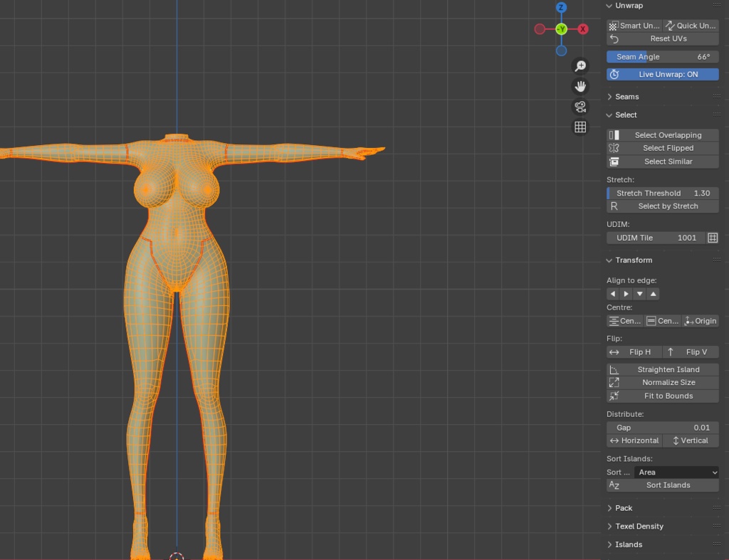Click the Smart Unwrap checker icon
This screenshot has height=560, width=729.
click(x=614, y=26)
